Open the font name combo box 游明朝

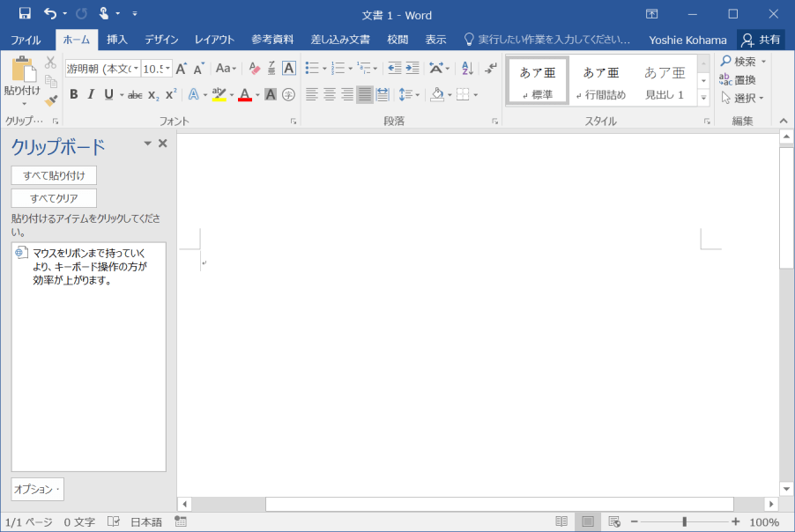pyautogui.click(x=102, y=69)
